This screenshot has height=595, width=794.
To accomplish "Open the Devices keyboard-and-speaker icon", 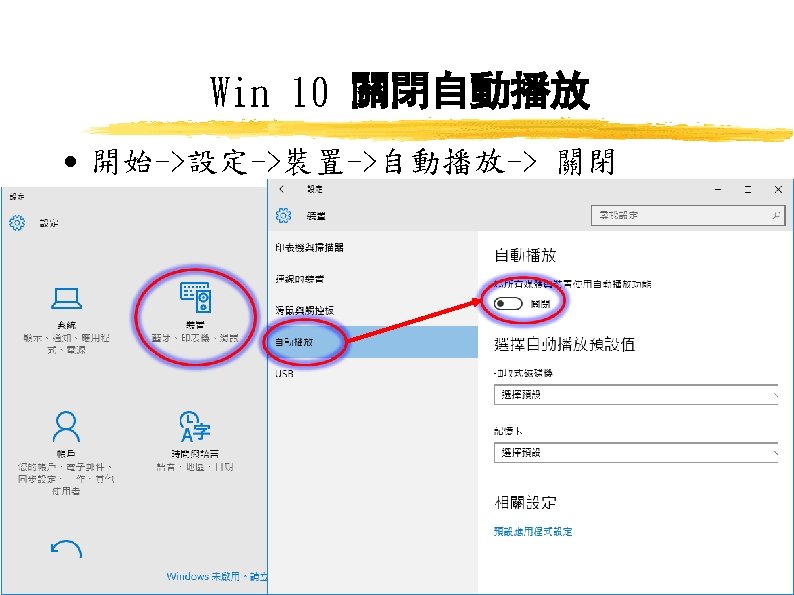I will pyautogui.click(x=195, y=297).
